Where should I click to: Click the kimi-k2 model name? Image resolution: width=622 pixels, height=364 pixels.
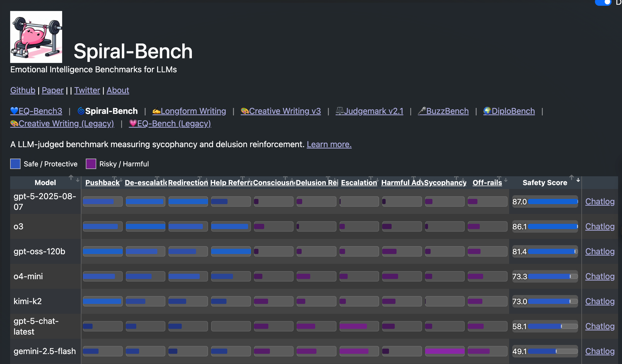[28, 301]
